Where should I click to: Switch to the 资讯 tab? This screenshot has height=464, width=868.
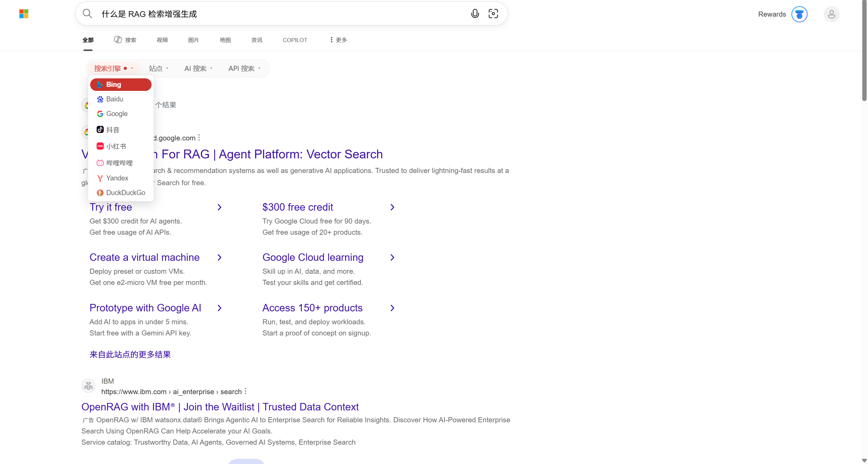(257, 40)
